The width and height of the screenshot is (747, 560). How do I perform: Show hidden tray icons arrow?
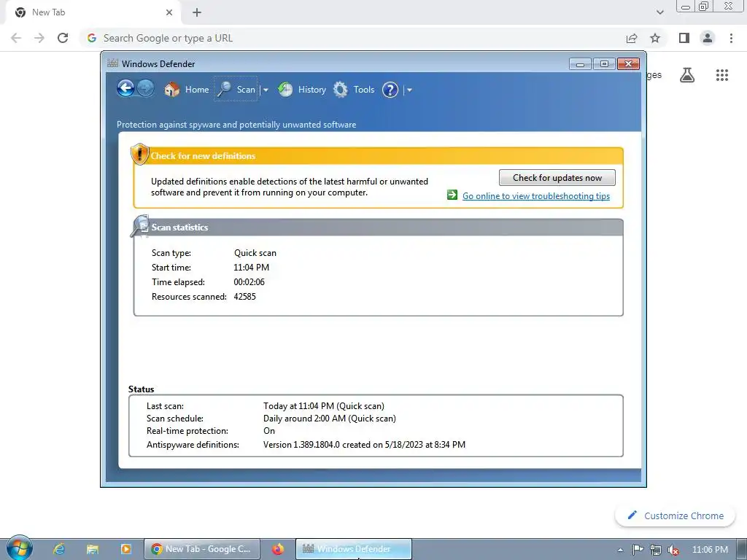pyautogui.click(x=620, y=550)
